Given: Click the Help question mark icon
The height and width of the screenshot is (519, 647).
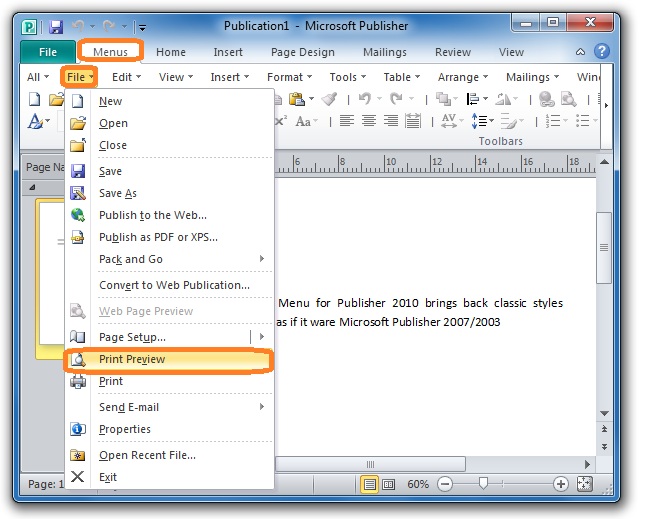Looking at the screenshot, I should pyautogui.click(x=602, y=52).
